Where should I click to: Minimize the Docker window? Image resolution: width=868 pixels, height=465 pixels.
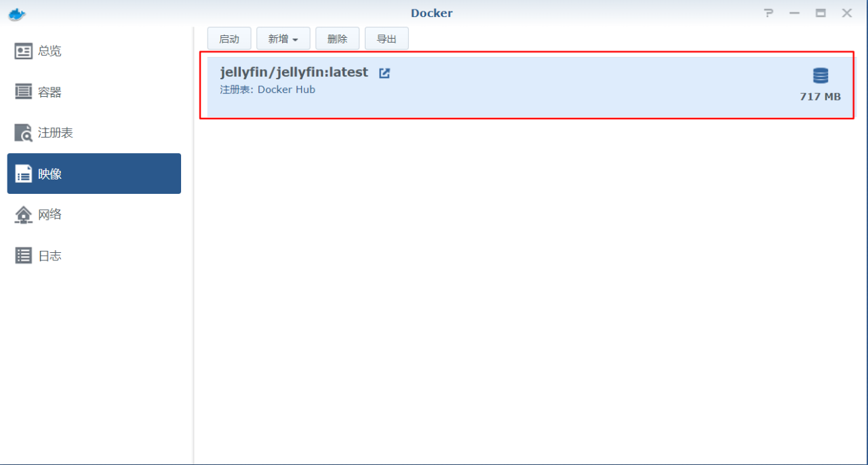[x=794, y=13]
